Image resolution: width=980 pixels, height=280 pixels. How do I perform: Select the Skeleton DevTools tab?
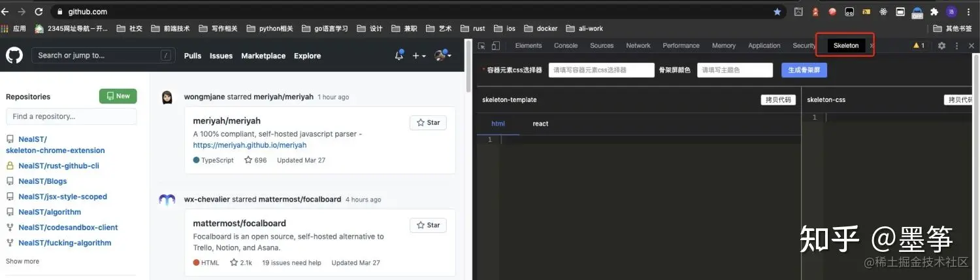tap(846, 46)
